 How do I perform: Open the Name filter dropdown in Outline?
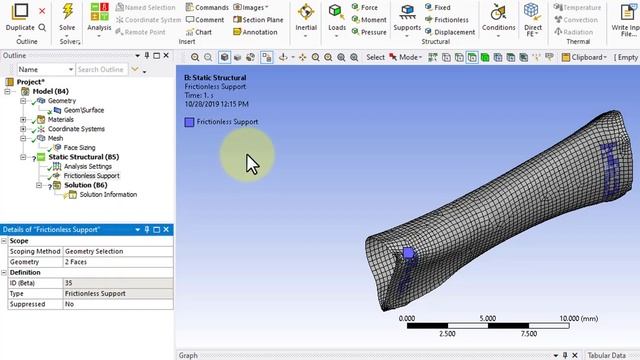46,70
